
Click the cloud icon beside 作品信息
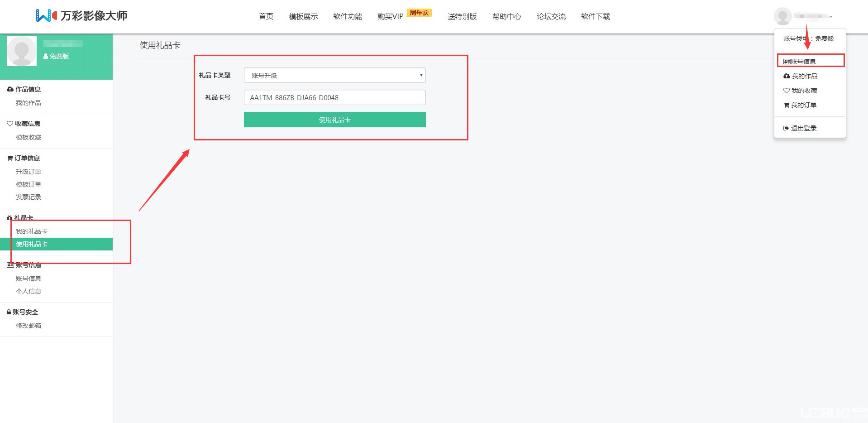pyautogui.click(x=10, y=89)
